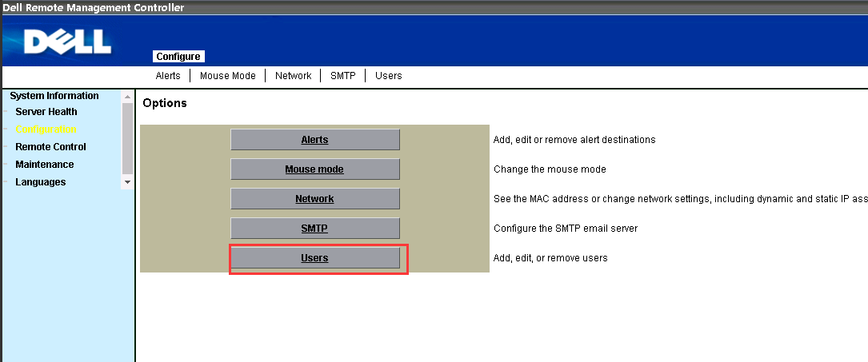Open Alerts in the top menu bar

168,76
